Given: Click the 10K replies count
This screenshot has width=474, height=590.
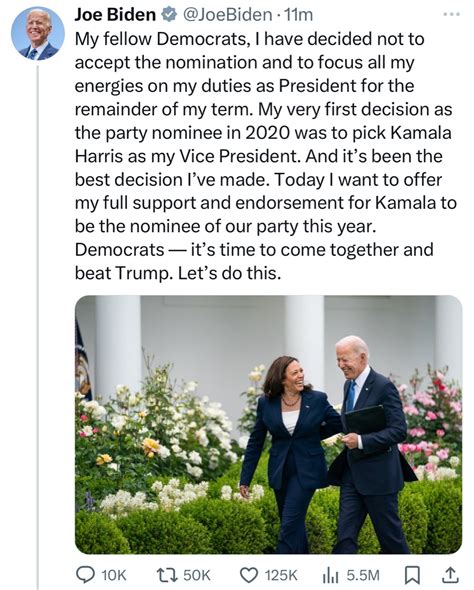Looking at the screenshot, I should point(114,575).
